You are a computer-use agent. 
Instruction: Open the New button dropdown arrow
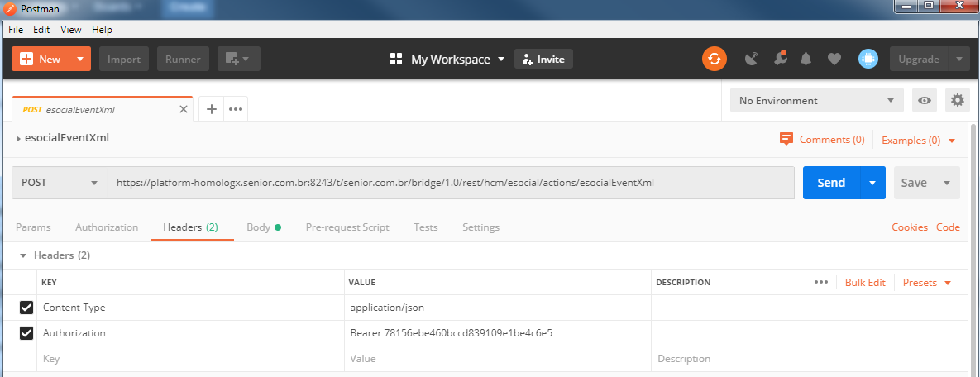80,60
